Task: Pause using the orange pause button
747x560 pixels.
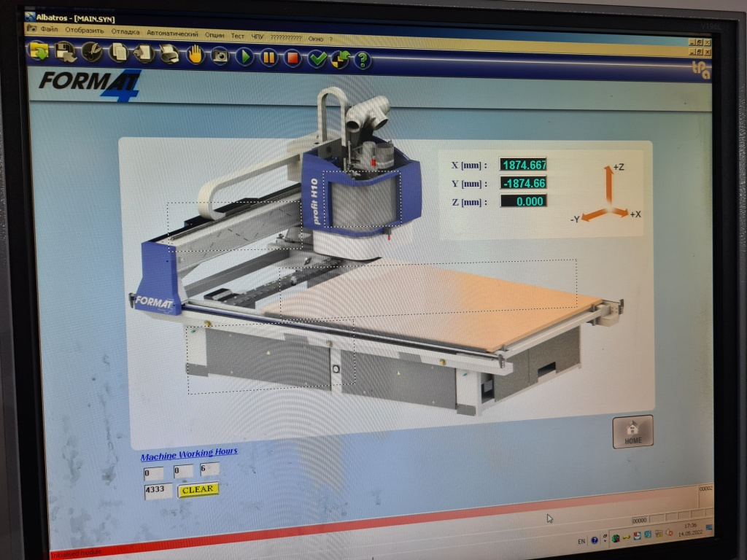Action: coord(268,56)
